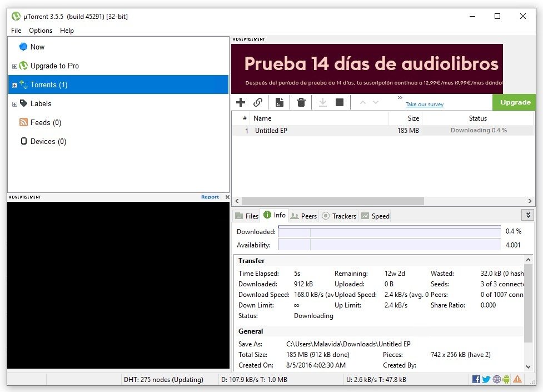Expand the Torrents (1) tree node
Viewport: 543px width, 392px height.
pyautogui.click(x=14, y=85)
